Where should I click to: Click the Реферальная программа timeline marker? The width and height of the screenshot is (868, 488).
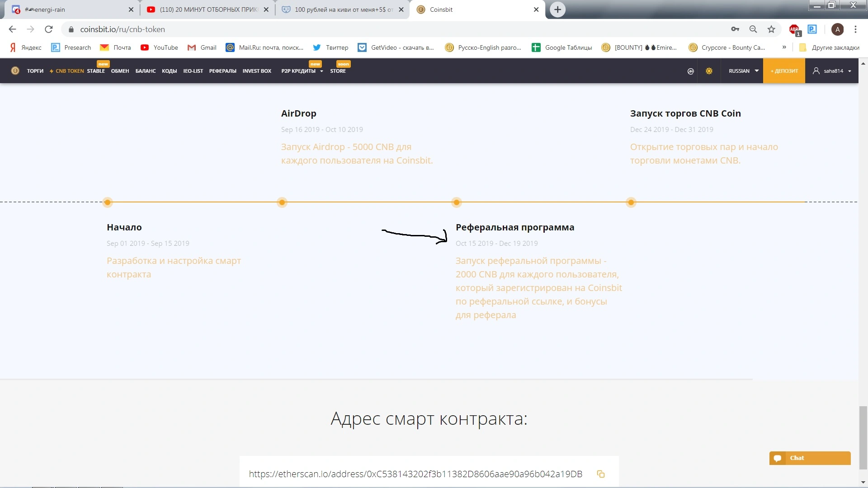tap(456, 202)
